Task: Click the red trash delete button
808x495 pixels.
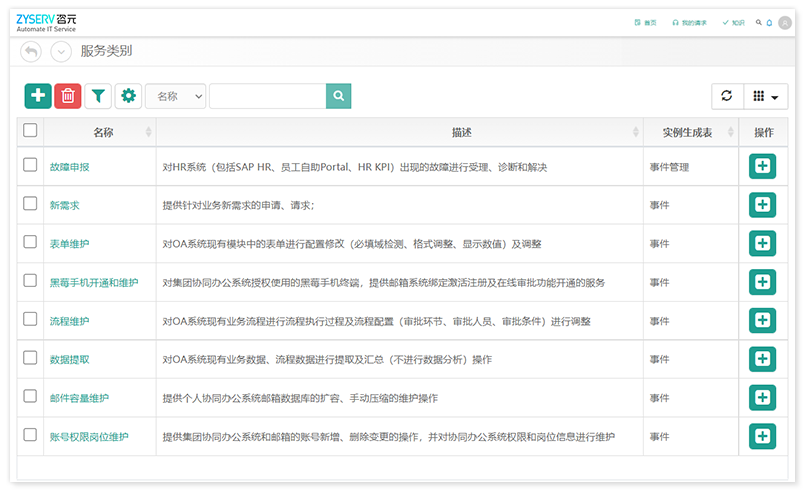Action: click(x=68, y=96)
